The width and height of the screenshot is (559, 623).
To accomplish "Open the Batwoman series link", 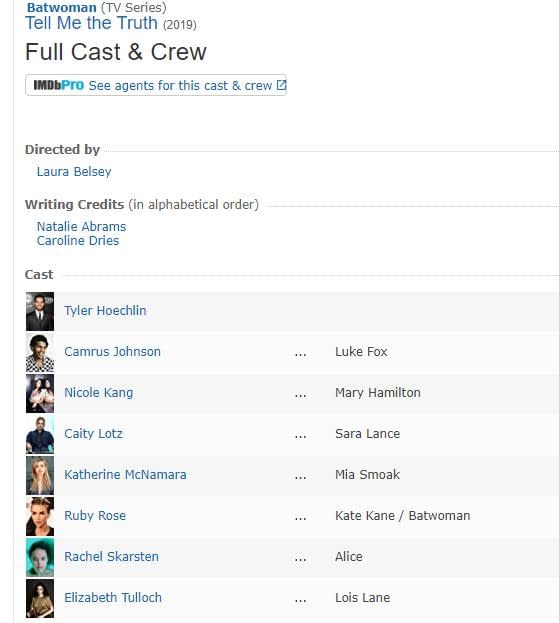I will (x=62, y=7).
